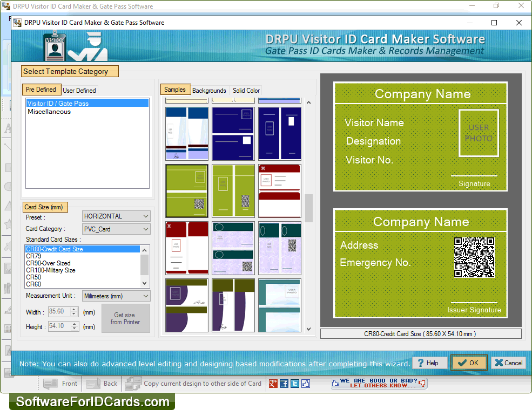Select CR50 card size
The image size is (532, 410).
[x=83, y=277]
